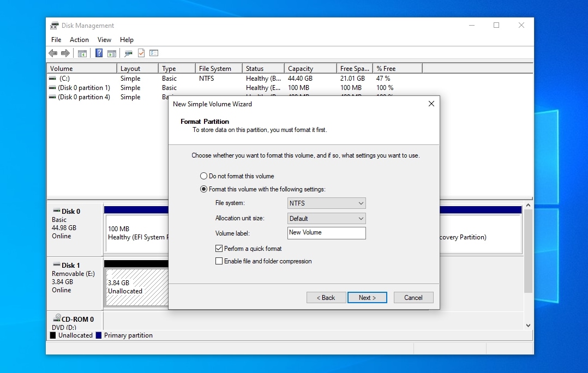Toggle the Show/Hide Action Pane toolbar icon
The image size is (588, 373).
point(112,53)
